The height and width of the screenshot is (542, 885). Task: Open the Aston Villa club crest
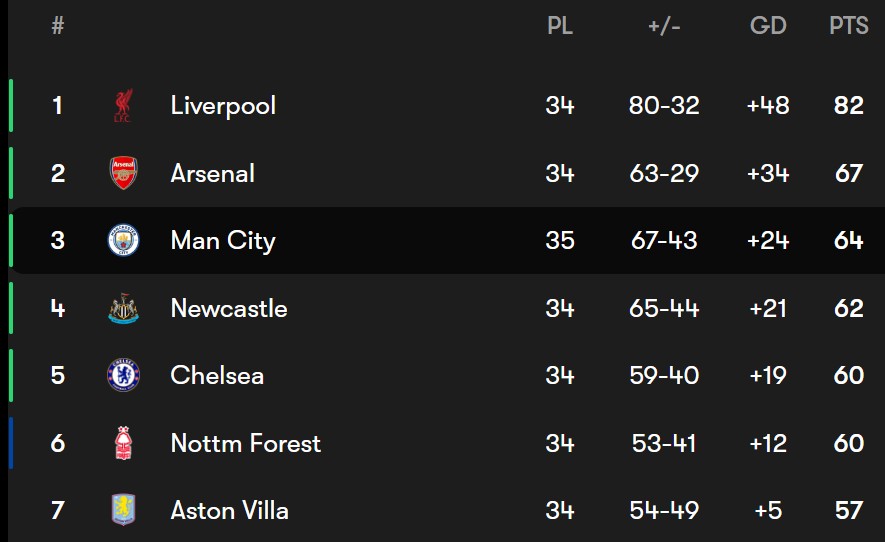coord(124,510)
